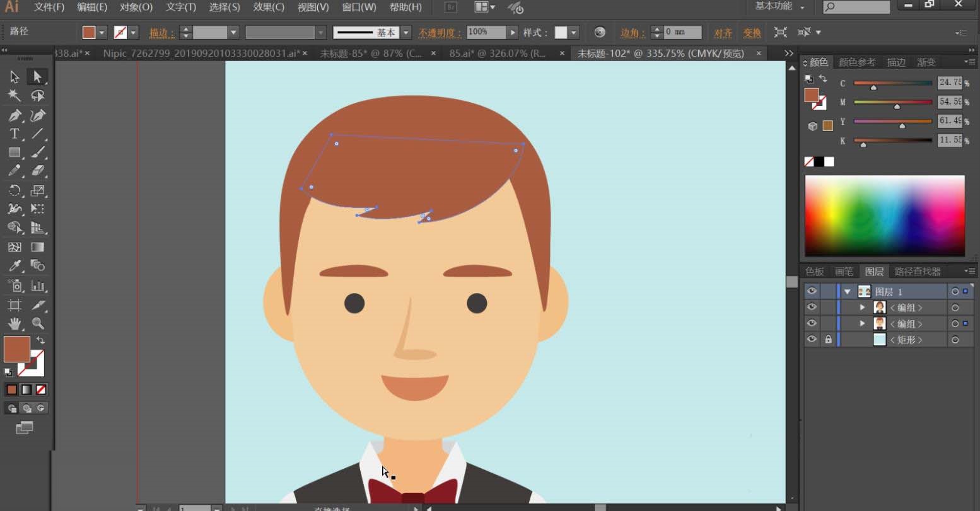The height and width of the screenshot is (511, 980).
Task: Click the Eraser tool
Action: [38, 171]
